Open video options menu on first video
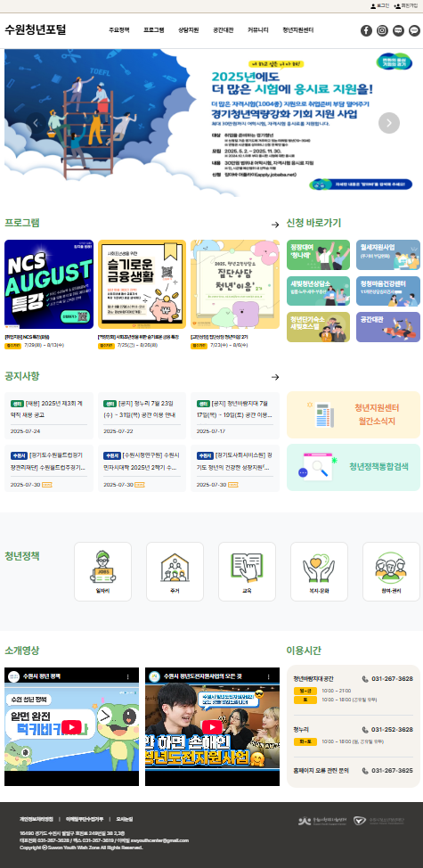 point(128,676)
